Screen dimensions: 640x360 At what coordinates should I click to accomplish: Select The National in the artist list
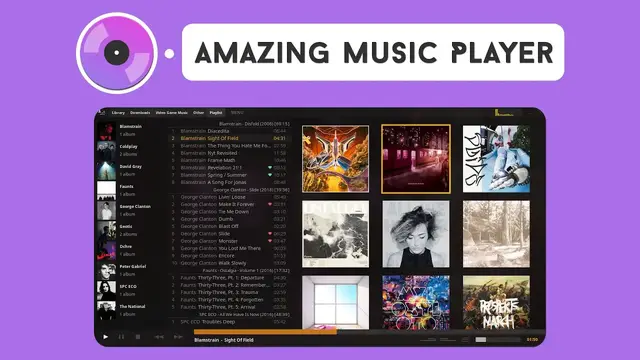pos(132,307)
